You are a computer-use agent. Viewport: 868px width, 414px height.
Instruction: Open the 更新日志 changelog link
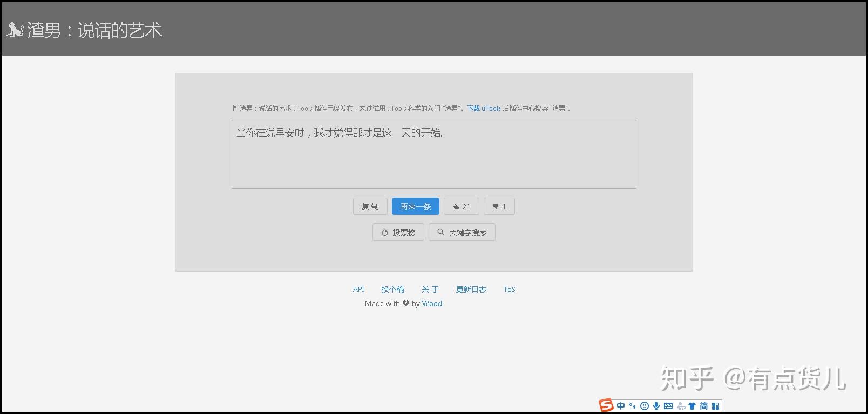point(471,289)
